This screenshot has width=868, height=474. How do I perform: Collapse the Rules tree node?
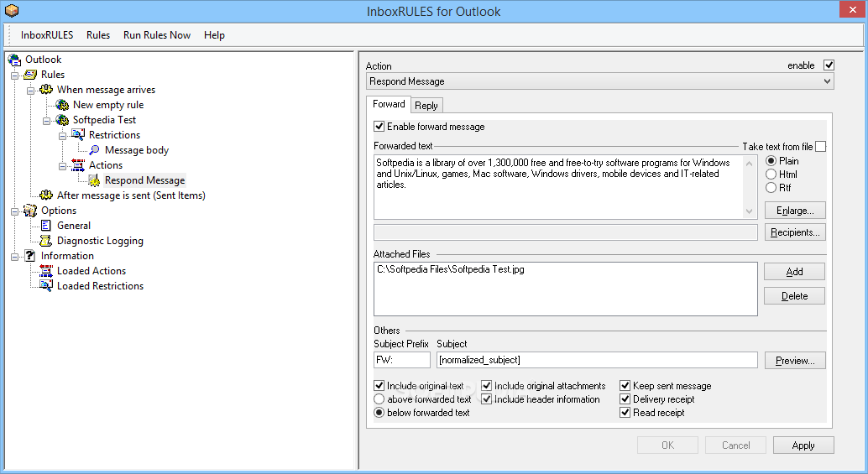click(15, 76)
